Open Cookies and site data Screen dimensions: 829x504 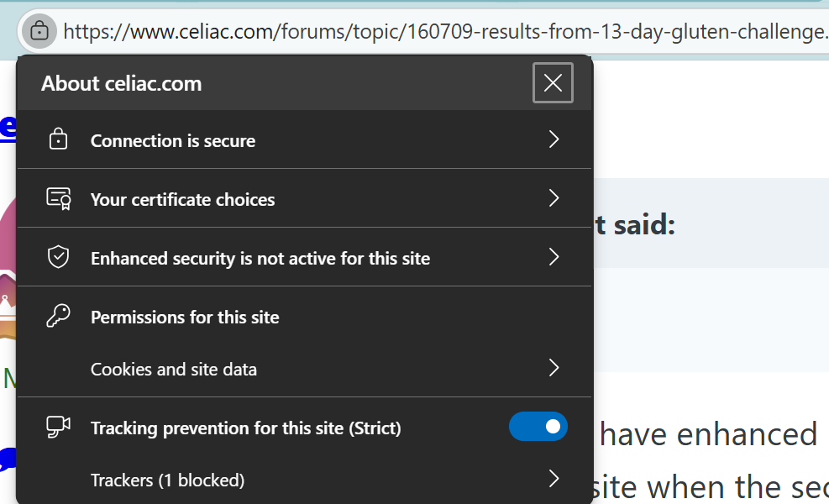(174, 370)
